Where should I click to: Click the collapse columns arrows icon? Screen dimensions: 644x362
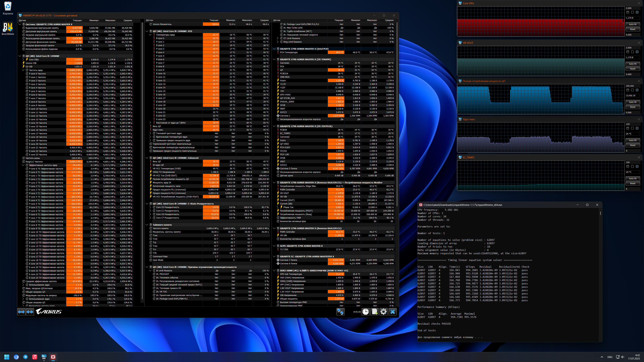(30, 312)
